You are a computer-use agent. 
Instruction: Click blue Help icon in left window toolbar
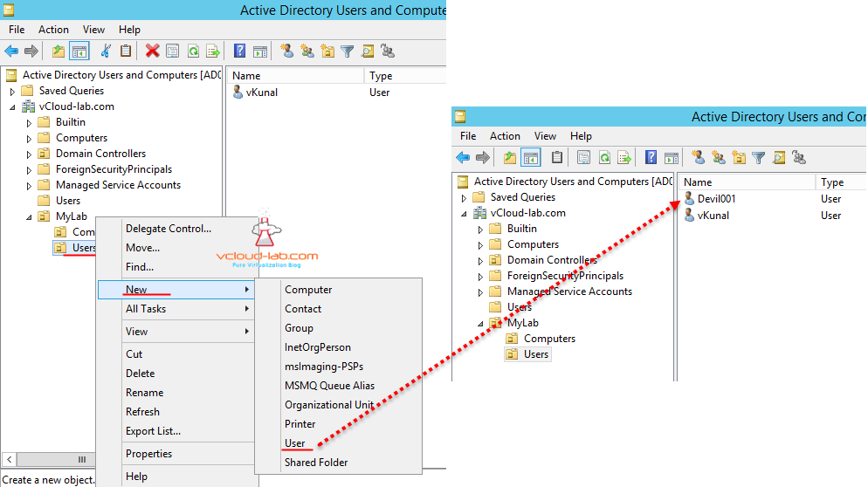click(239, 51)
